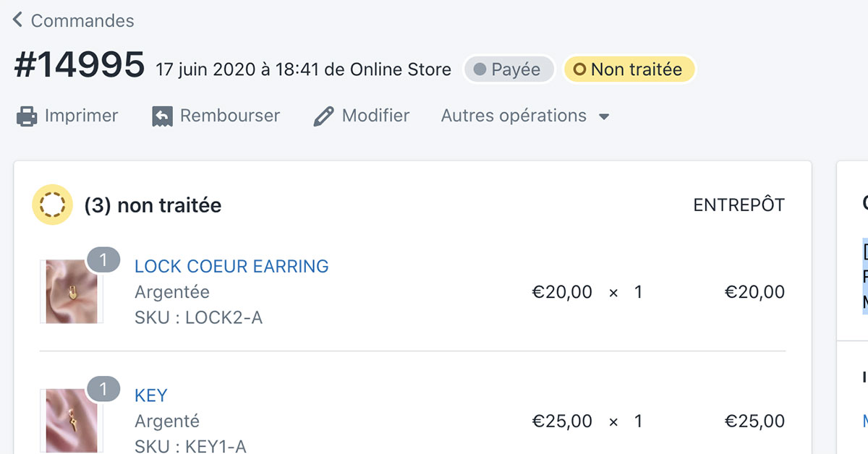The image size is (868, 454).
Task: Click the Payée status badge
Action: coord(509,69)
